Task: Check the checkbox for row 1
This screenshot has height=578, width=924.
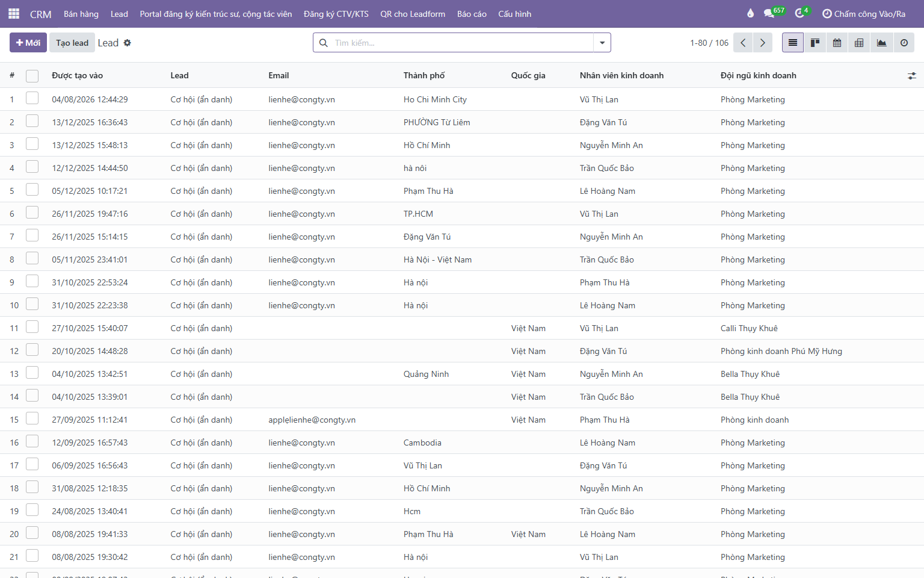Action: (x=32, y=98)
